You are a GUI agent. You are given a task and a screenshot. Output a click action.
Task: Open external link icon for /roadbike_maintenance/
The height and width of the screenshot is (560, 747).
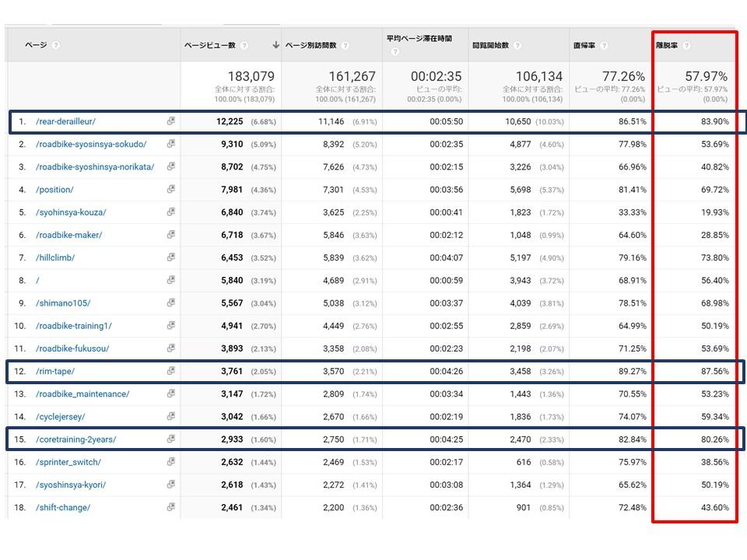click(x=170, y=394)
